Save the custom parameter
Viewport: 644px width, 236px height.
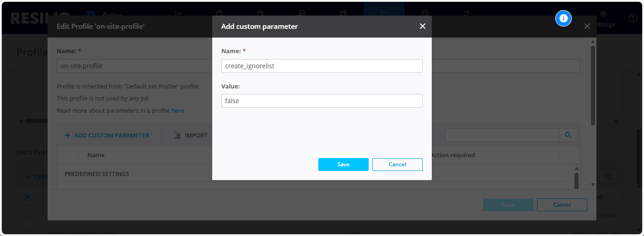click(343, 165)
